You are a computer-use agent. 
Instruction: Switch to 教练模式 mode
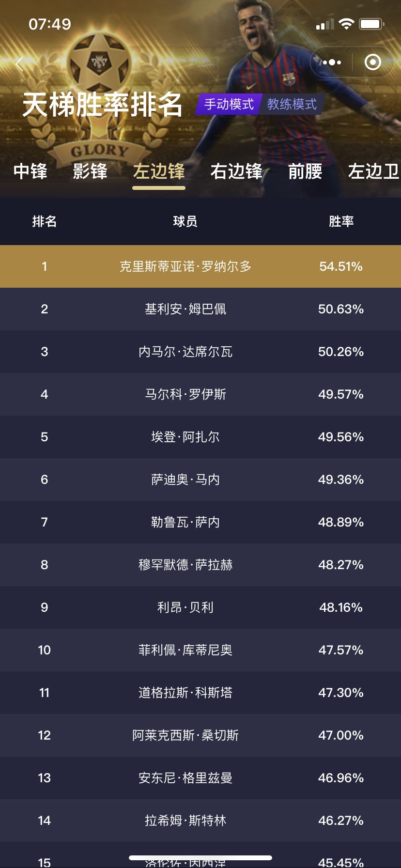pos(292,104)
